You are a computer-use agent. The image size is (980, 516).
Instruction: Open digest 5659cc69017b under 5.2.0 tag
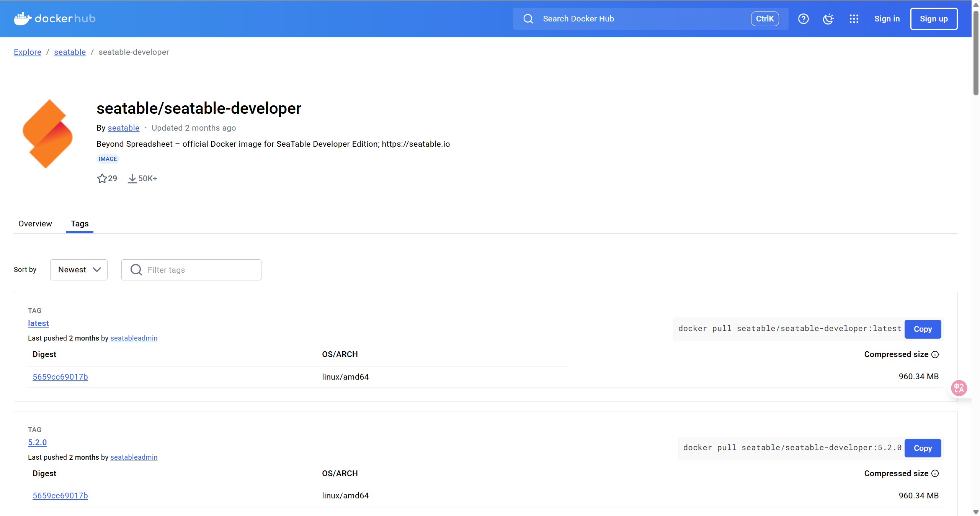60,496
